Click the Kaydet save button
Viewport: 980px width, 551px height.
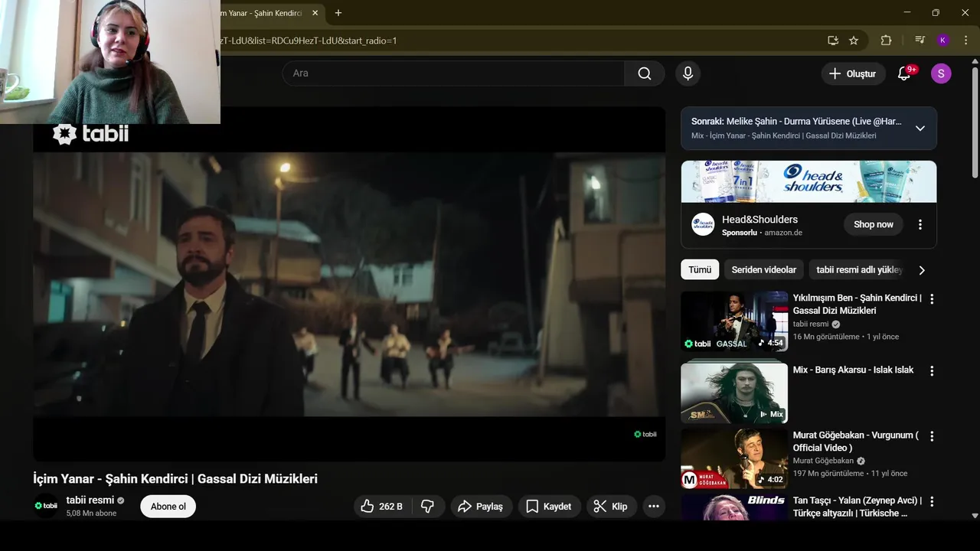coord(548,506)
